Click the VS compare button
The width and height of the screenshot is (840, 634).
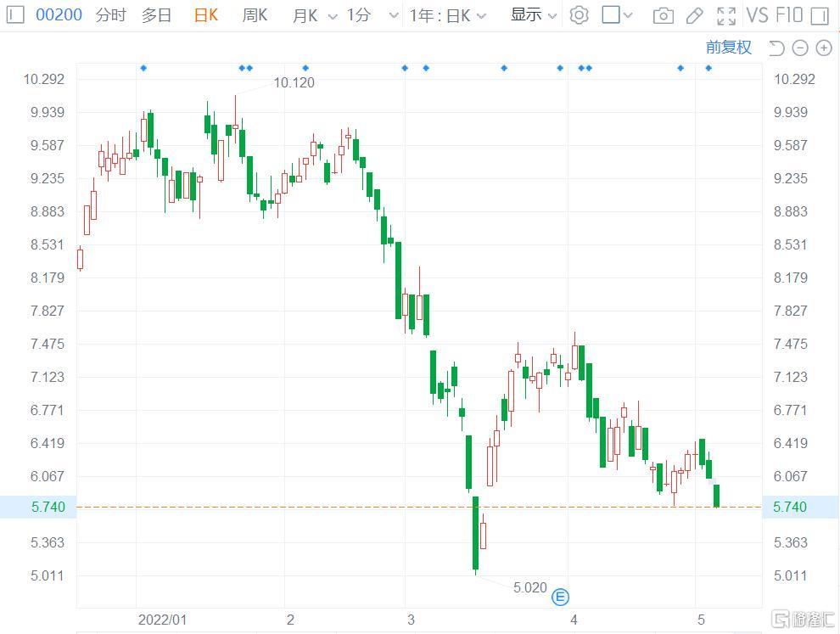click(758, 15)
